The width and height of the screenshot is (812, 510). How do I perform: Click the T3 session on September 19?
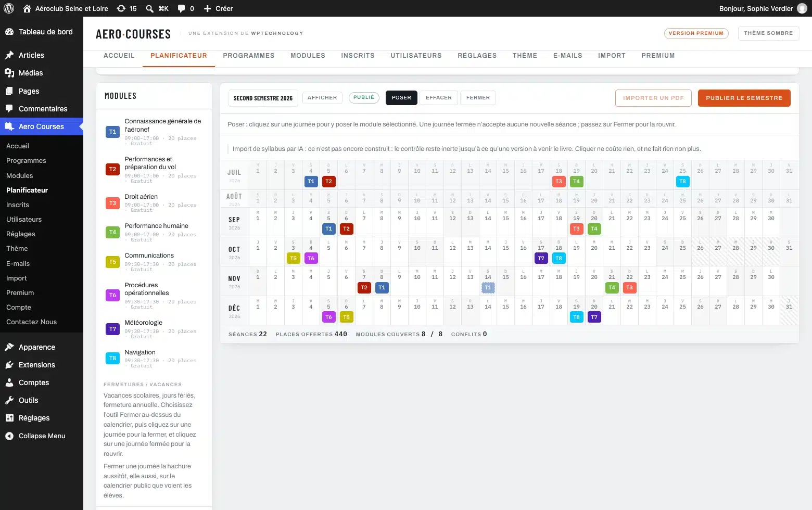coord(576,228)
